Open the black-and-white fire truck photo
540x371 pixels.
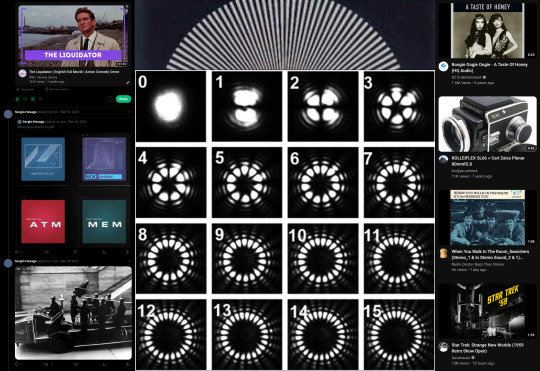(73, 313)
